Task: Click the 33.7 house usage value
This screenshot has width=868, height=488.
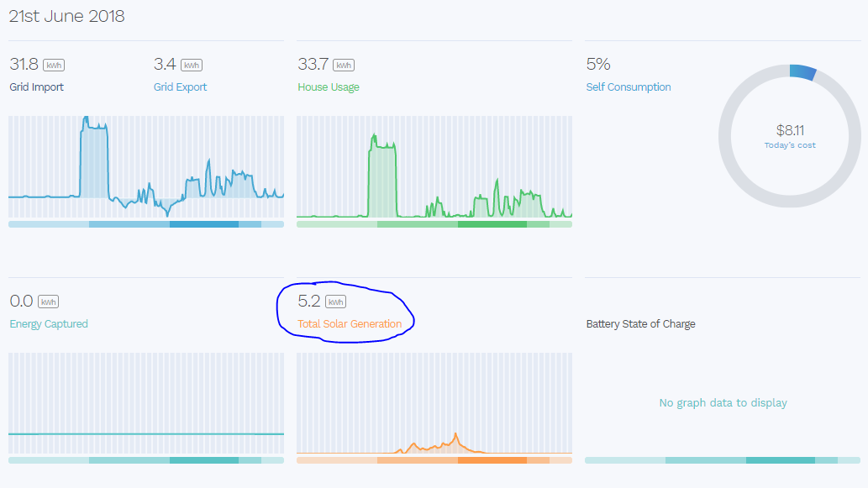Action: (x=313, y=64)
